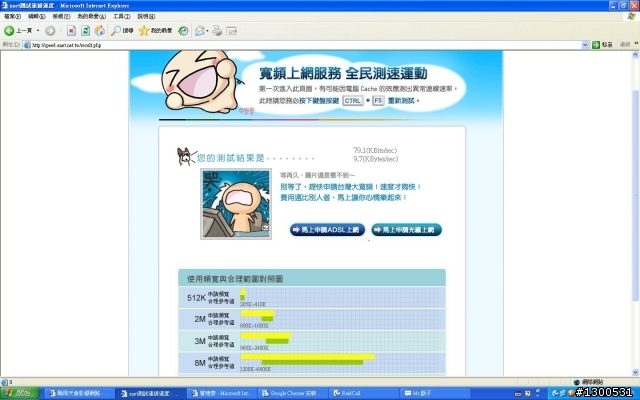
Task: Click the vertical page scrollbar thumb
Action: coord(636,196)
